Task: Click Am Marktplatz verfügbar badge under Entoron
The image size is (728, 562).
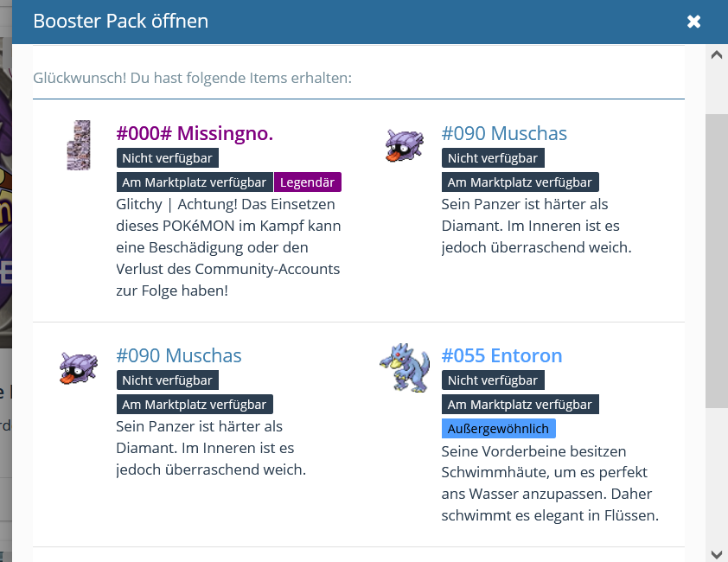Action: pos(520,405)
